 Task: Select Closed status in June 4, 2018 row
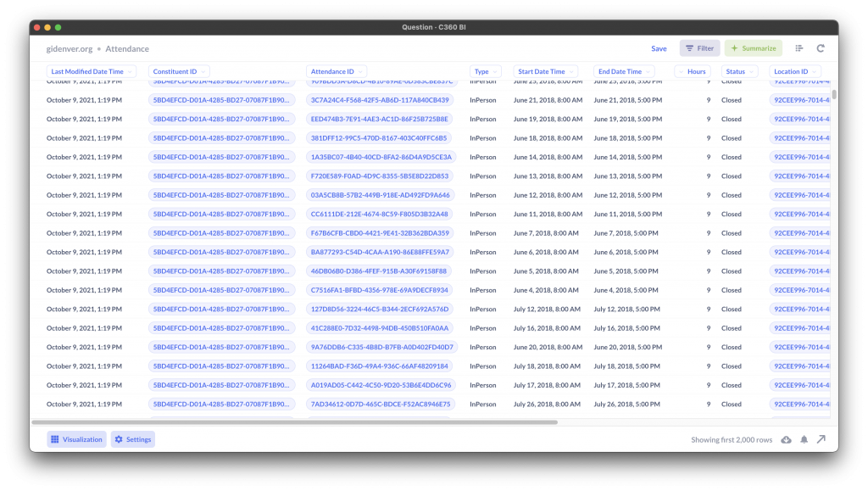coord(732,290)
